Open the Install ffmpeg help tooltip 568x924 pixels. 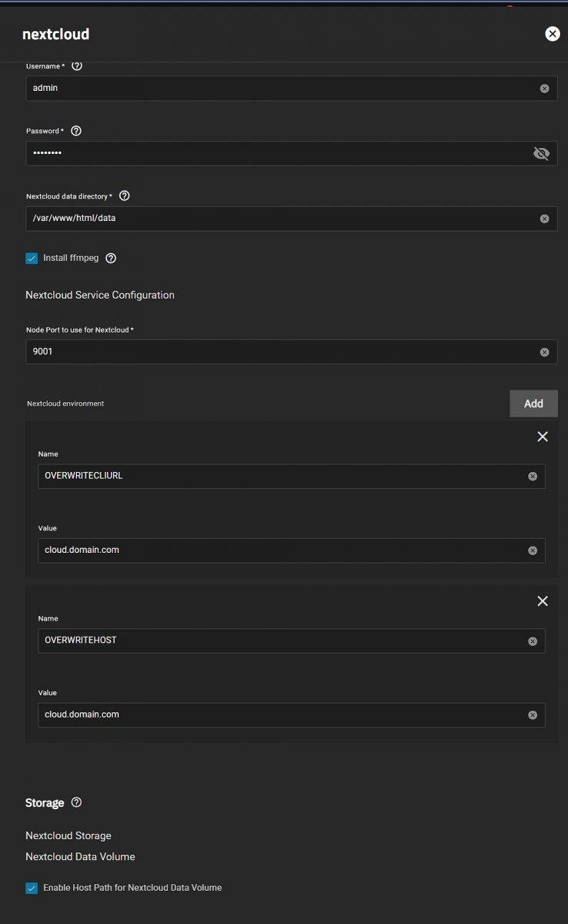tap(111, 258)
